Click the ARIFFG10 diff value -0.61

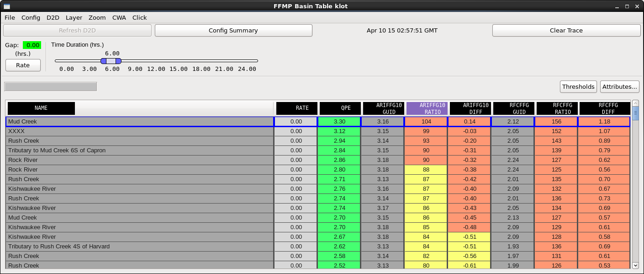tap(470, 266)
